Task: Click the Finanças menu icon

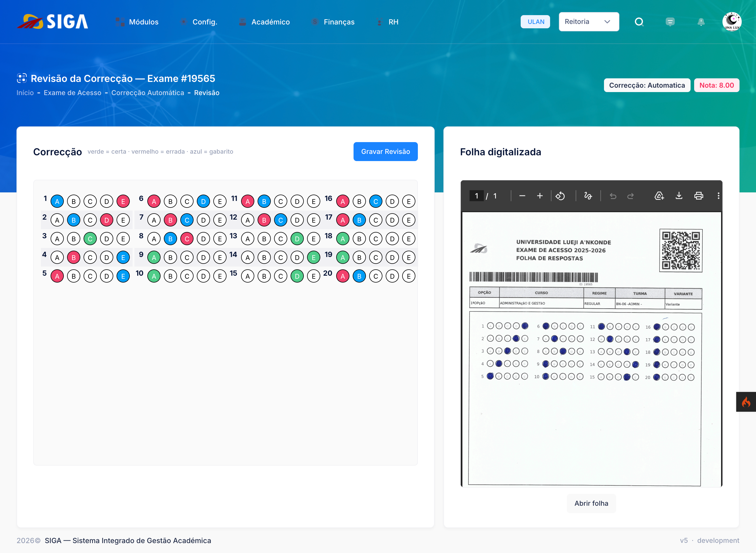Action: click(315, 22)
